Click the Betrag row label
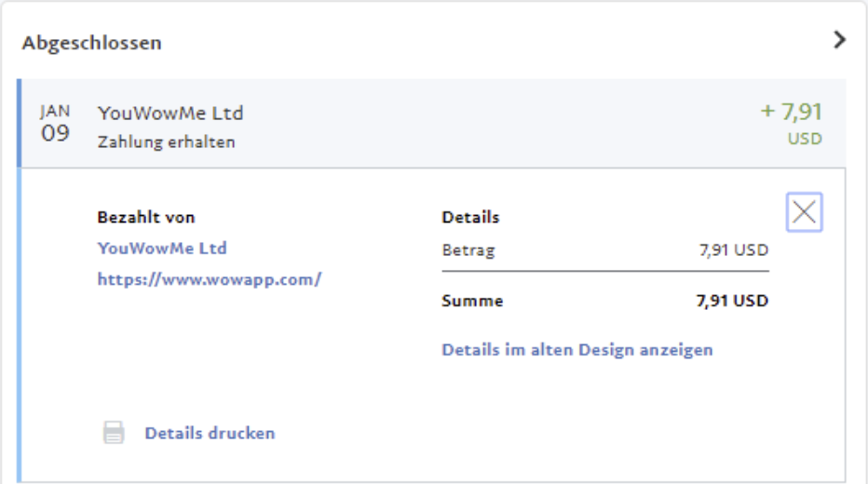Screen dimensions: 868x484 point(468,249)
